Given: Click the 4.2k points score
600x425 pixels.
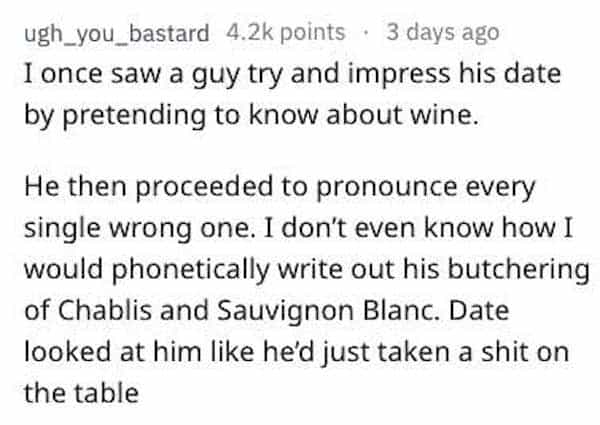Looking at the screenshot, I should (x=285, y=31).
